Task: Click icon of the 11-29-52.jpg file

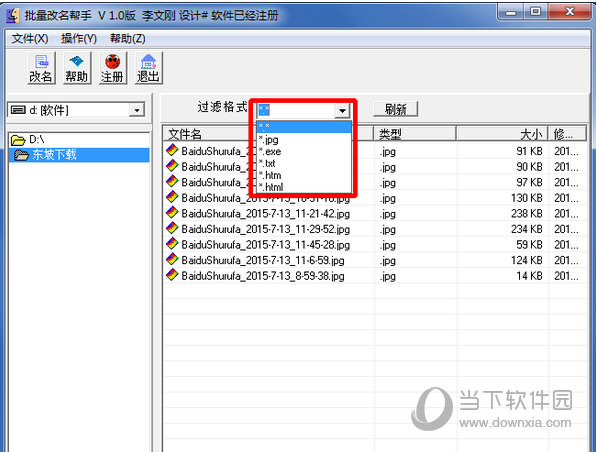Action: point(172,228)
